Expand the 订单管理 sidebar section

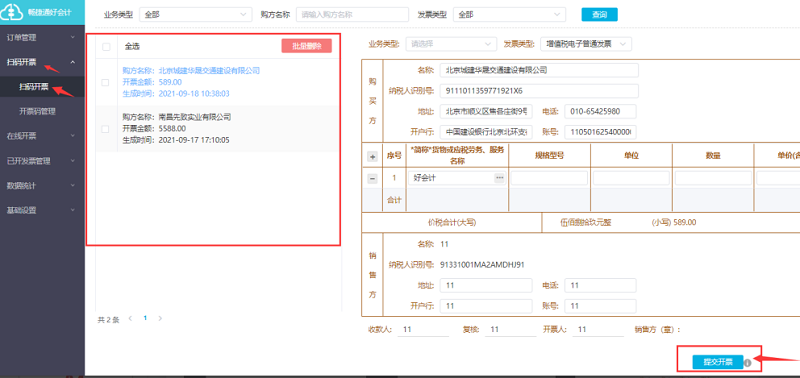(42, 37)
